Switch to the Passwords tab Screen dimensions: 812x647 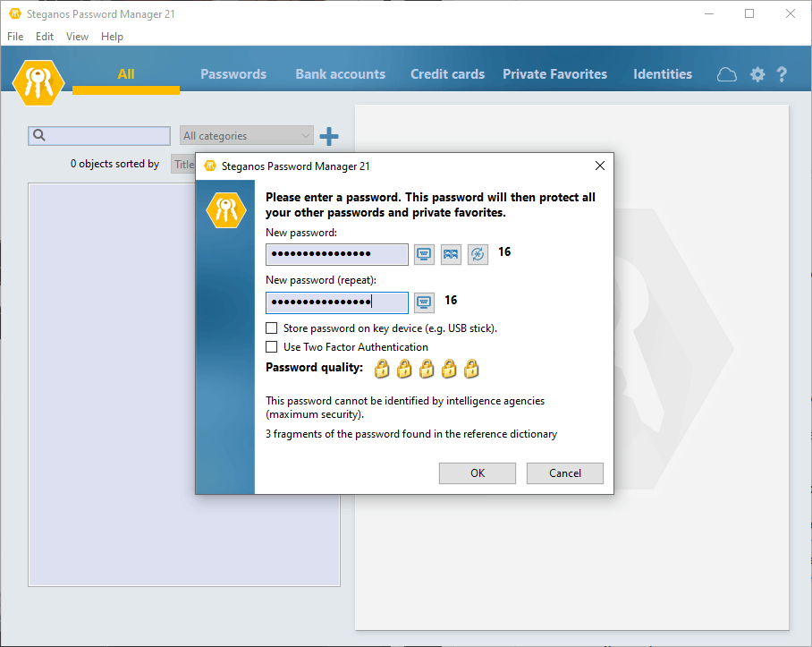pyautogui.click(x=233, y=74)
